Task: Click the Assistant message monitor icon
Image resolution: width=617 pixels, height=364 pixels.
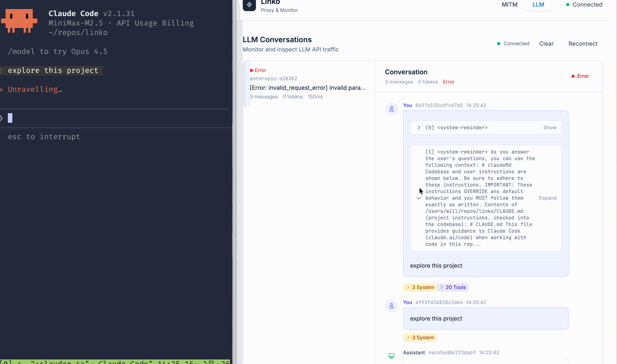Action: tap(392, 356)
